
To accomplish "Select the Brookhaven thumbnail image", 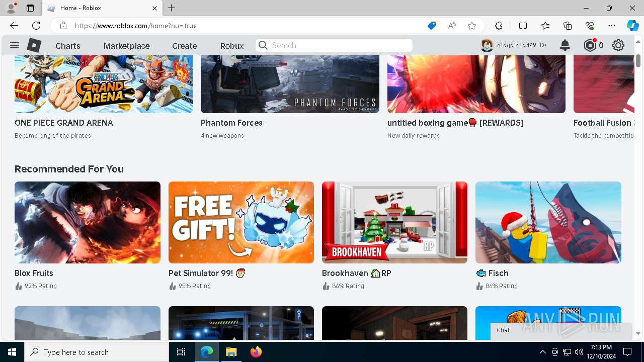I will [x=394, y=222].
